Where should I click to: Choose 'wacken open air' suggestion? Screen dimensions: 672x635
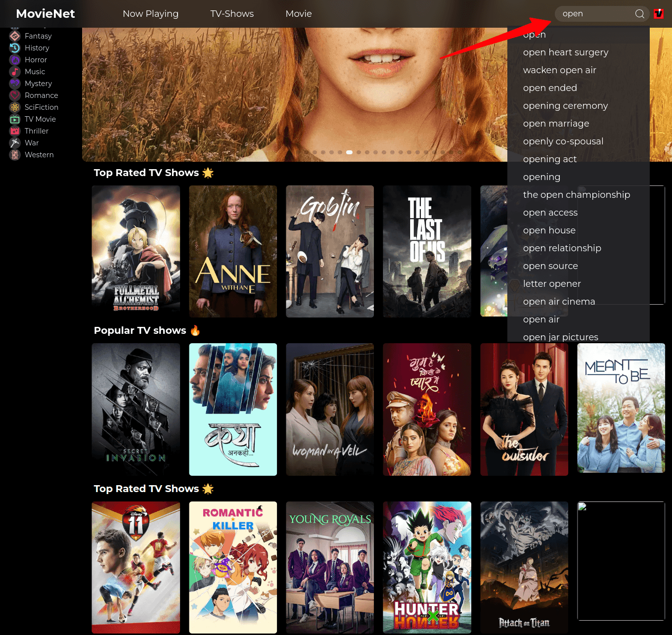(x=579, y=70)
